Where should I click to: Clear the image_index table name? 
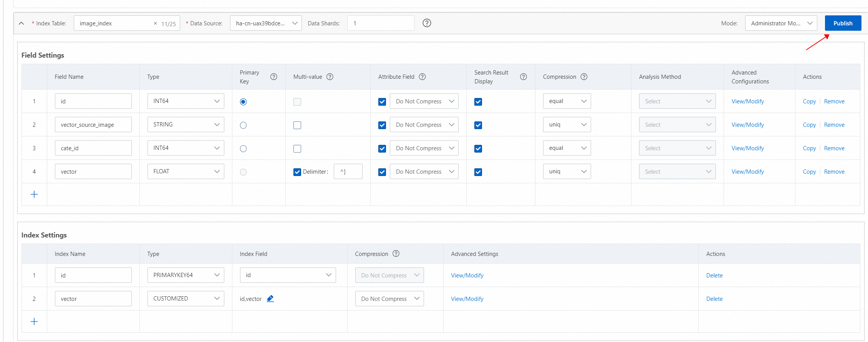155,23
